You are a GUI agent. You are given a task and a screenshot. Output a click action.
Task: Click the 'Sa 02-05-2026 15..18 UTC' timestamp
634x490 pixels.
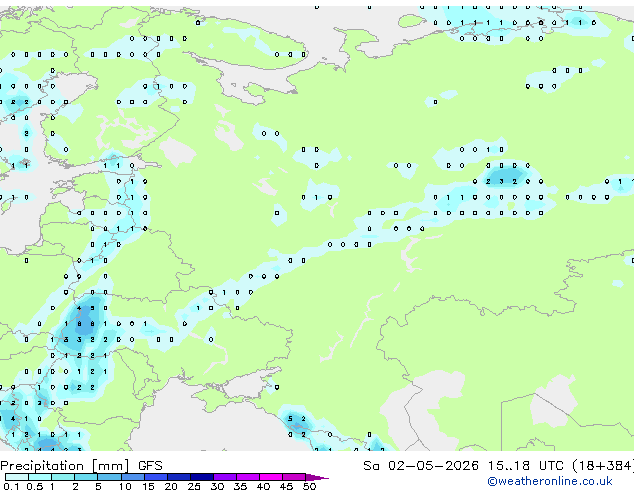pos(463,465)
